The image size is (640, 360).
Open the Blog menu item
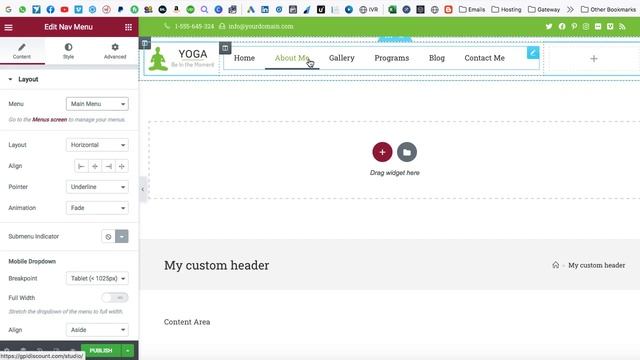point(437,58)
